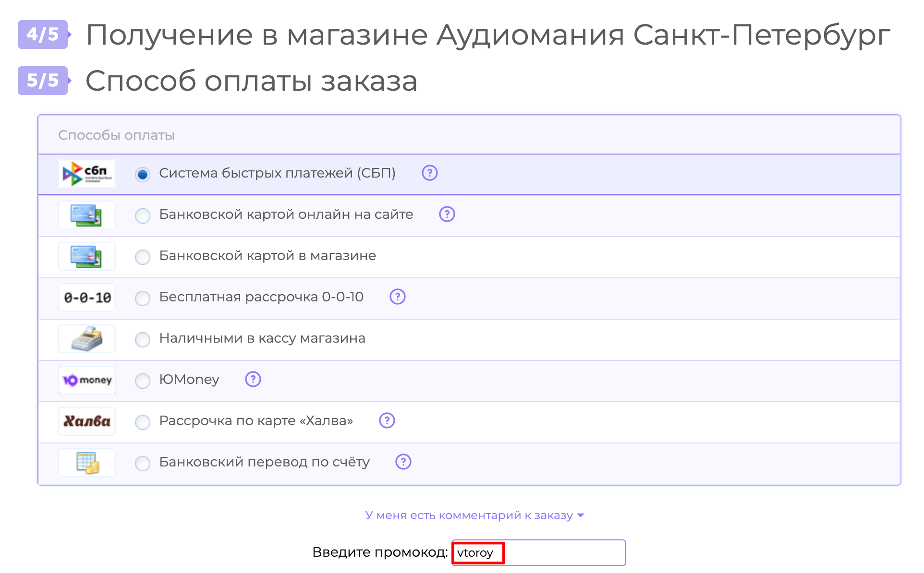Viewport: 924px width, 573px height.
Task: Open help for Бесплатная рассрочка 0-0-10
Action: 398,298
